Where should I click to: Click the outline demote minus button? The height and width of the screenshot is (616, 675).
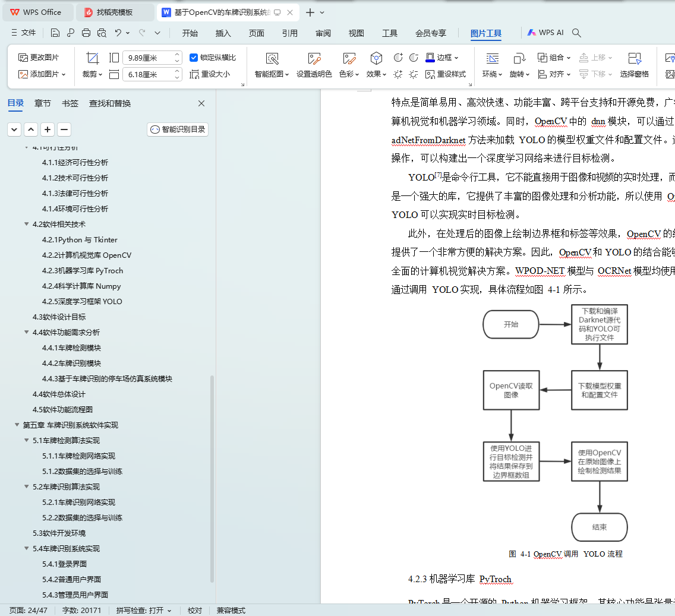click(x=64, y=129)
